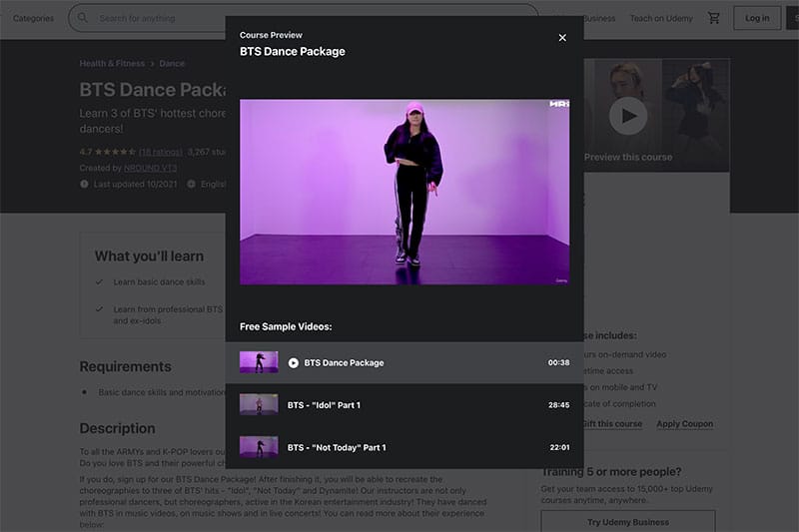This screenshot has width=799, height=532.
Task: Open the NROUND VT3 creator link
Action: coord(138,168)
